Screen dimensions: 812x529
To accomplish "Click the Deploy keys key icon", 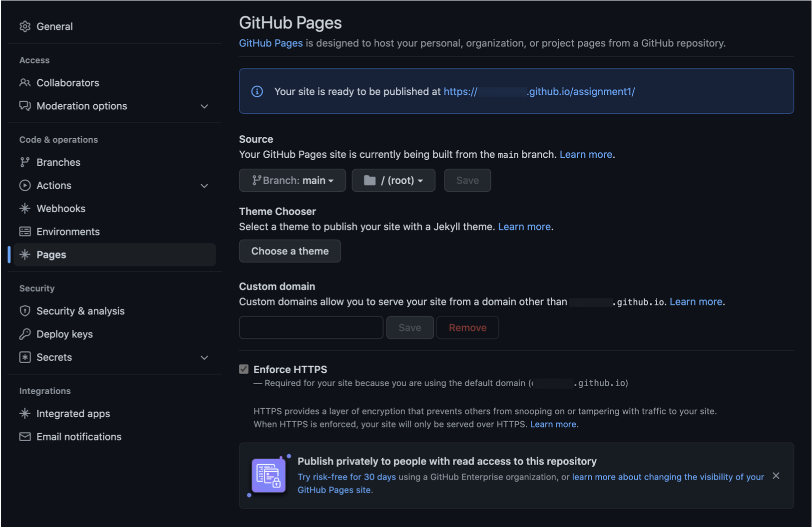I will pos(25,334).
